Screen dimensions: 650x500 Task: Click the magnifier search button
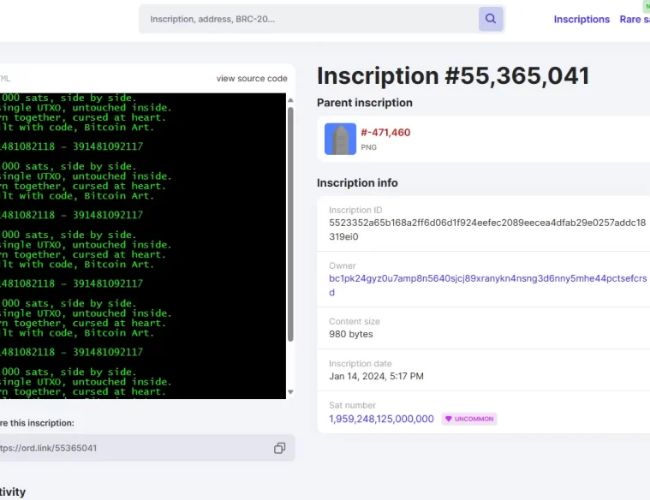pos(491,19)
